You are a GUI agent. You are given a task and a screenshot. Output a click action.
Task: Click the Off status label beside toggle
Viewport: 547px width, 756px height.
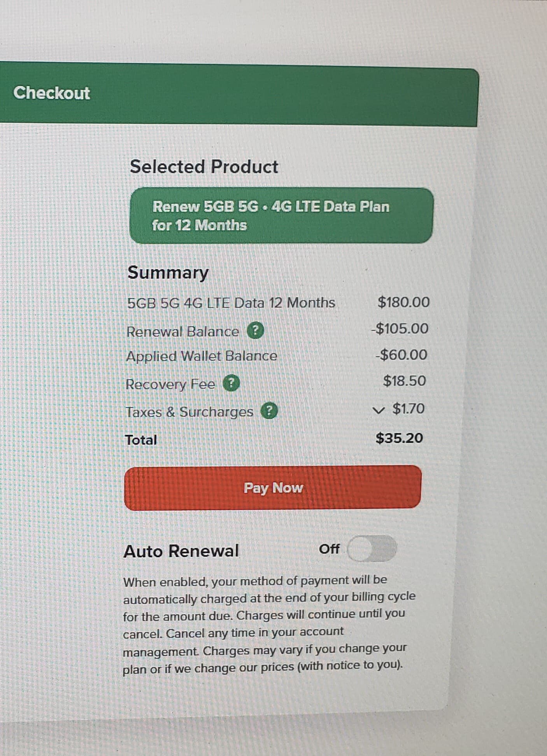(329, 549)
